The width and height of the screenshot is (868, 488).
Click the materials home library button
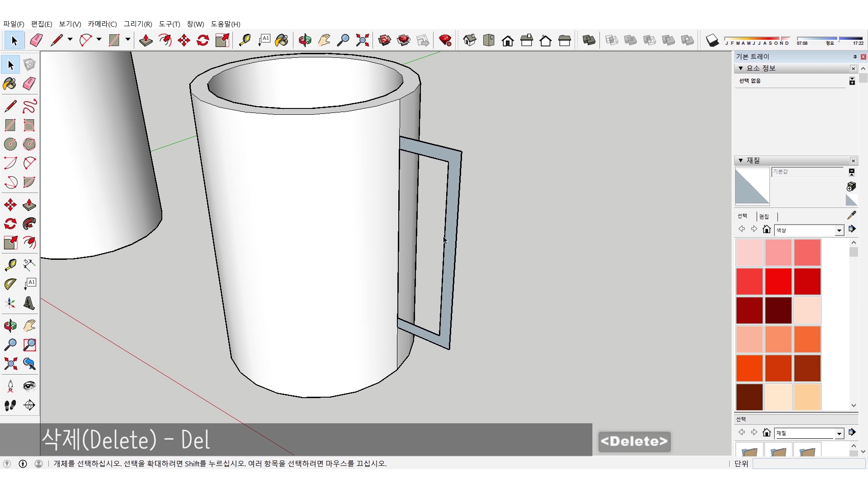[766, 230]
